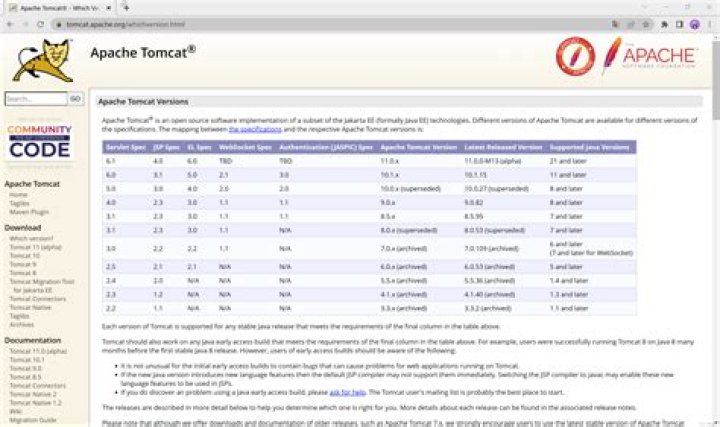Viewport: 720px width, 427px height.
Task: Open the purple profile avatar
Action: coord(695,24)
